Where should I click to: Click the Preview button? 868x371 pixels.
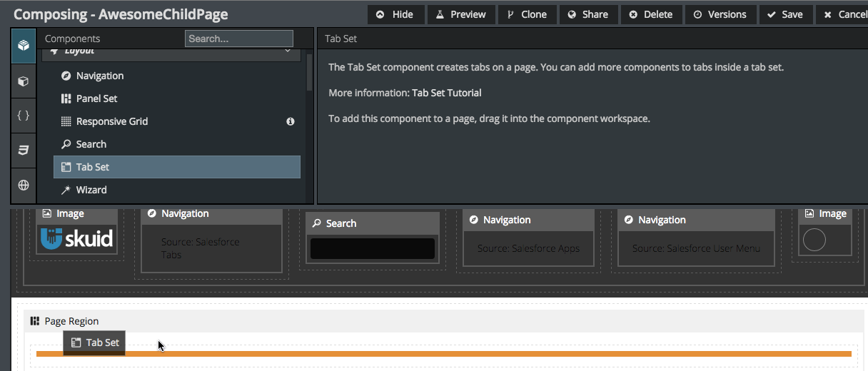460,14
